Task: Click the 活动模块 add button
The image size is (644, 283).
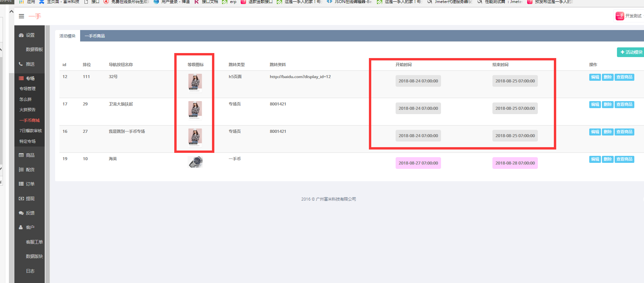Action: [x=631, y=52]
